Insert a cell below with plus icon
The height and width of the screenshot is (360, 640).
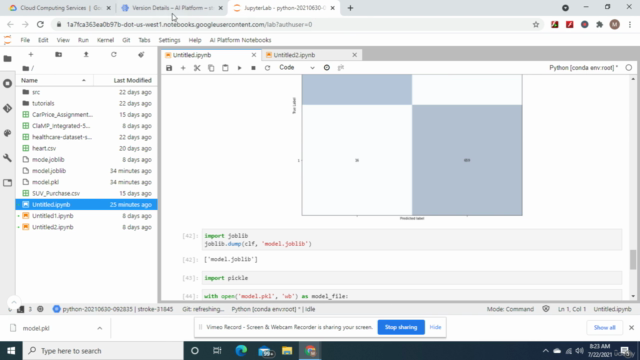click(183, 68)
